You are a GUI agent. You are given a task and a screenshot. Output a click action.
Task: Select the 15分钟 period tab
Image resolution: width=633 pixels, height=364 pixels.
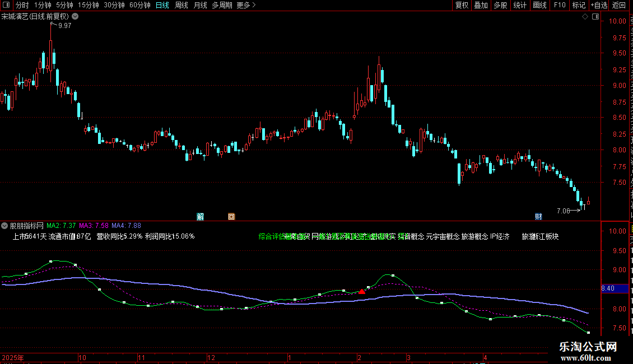tap(88, 5)
